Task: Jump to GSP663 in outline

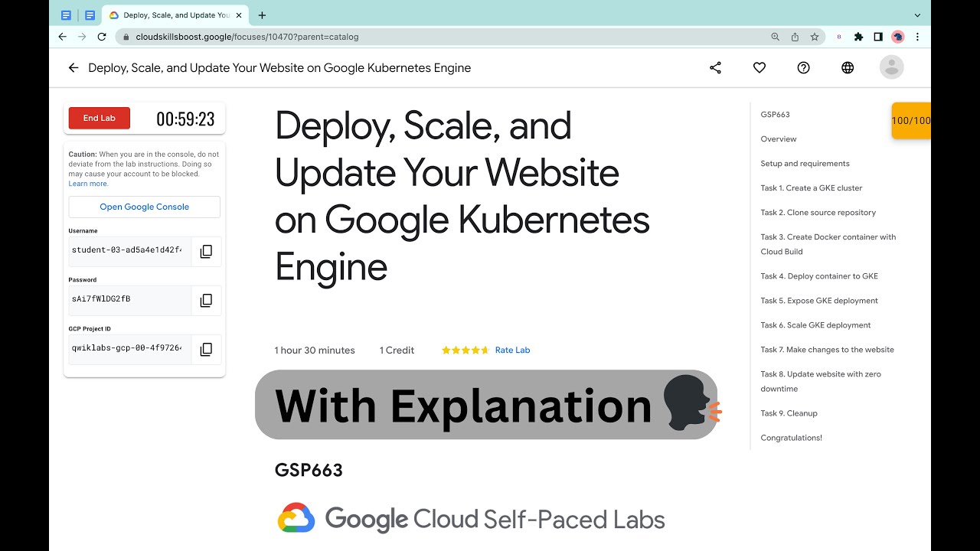Action: point(775,115)
